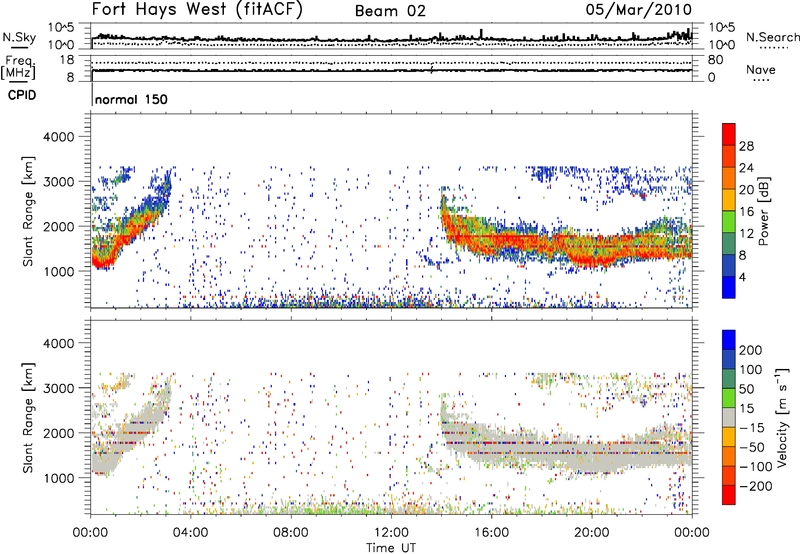Click the power colorbar '12' label

(x=746, y=234)
